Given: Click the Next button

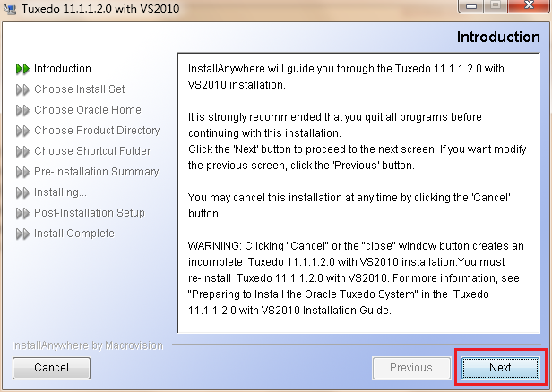Looking at the screenshot, I should [500, 367].
